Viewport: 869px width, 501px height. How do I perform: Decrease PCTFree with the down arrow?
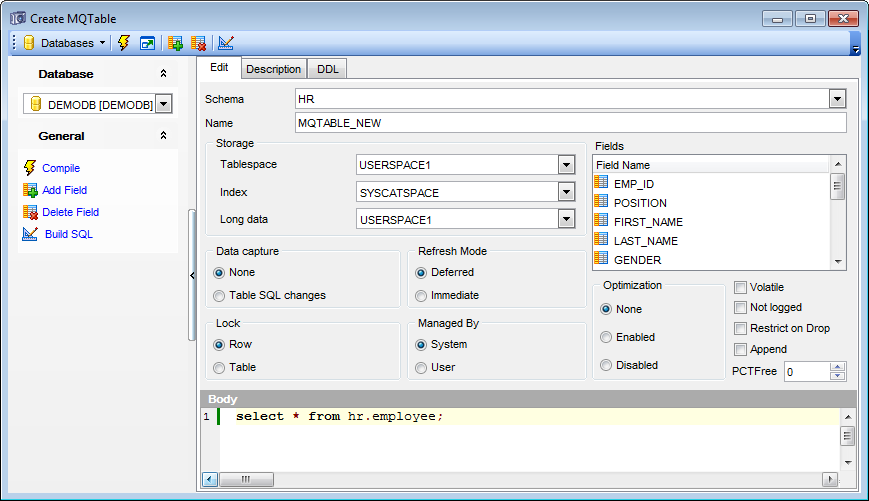[837, 376]
